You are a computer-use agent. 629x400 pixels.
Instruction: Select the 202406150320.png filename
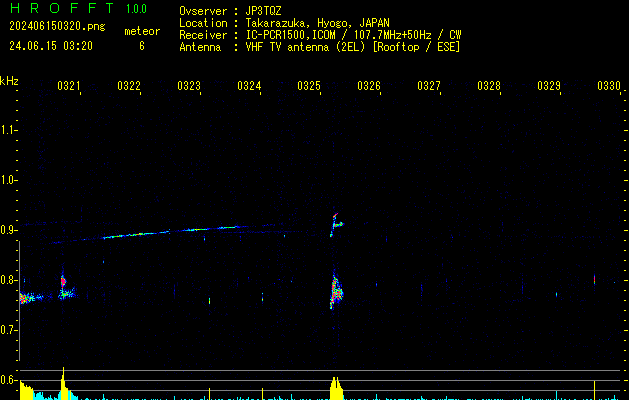[56, 27]
